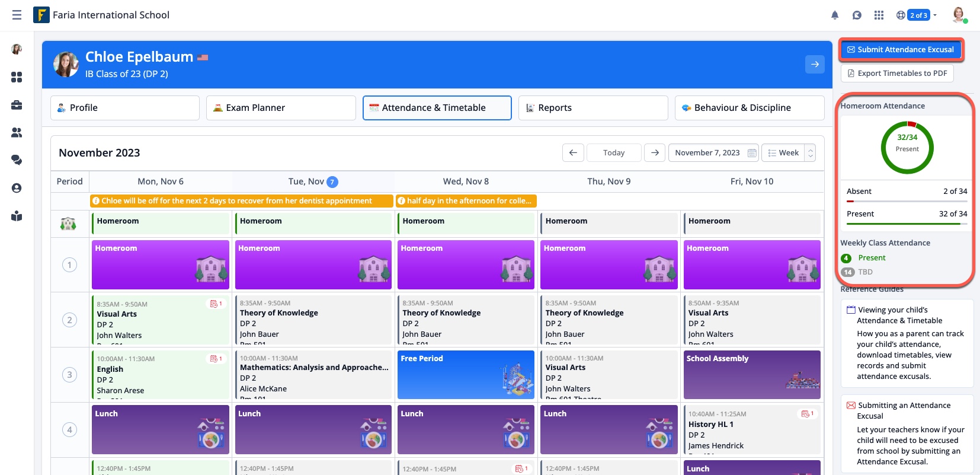Open the messages chat icon in header
This screenshot has height=475, width=980.
point(857,15)
